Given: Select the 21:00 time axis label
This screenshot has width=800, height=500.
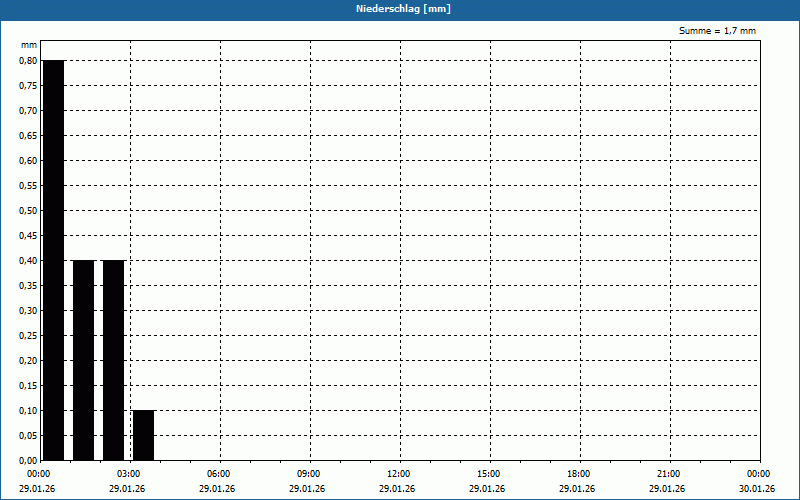Looking at the screenshot, I should coord(669,474).
